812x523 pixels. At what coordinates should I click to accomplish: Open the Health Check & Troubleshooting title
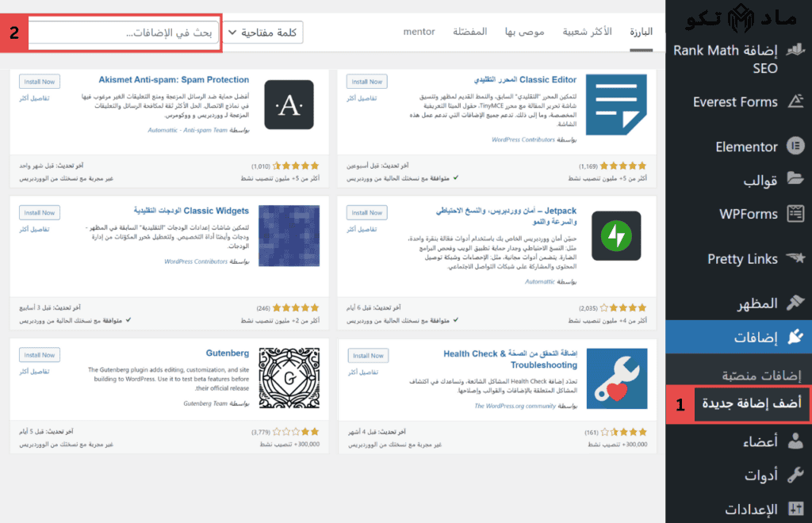coord(510,359)
